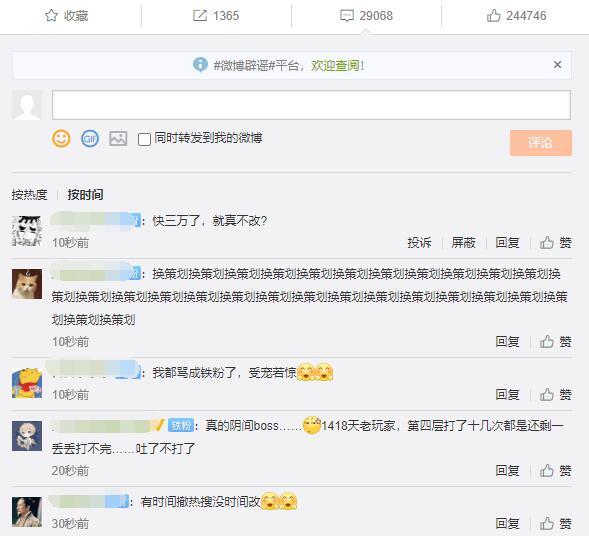Check 同时转发到我的微博 checkbox
Image resolution: width=589 pixels, height=536 pixels.
click(x=144, y=139)
